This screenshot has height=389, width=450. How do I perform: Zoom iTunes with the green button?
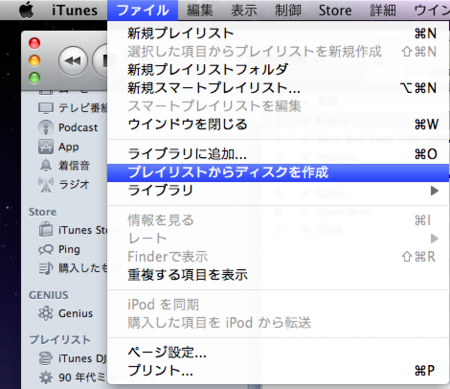click(34, 78)
